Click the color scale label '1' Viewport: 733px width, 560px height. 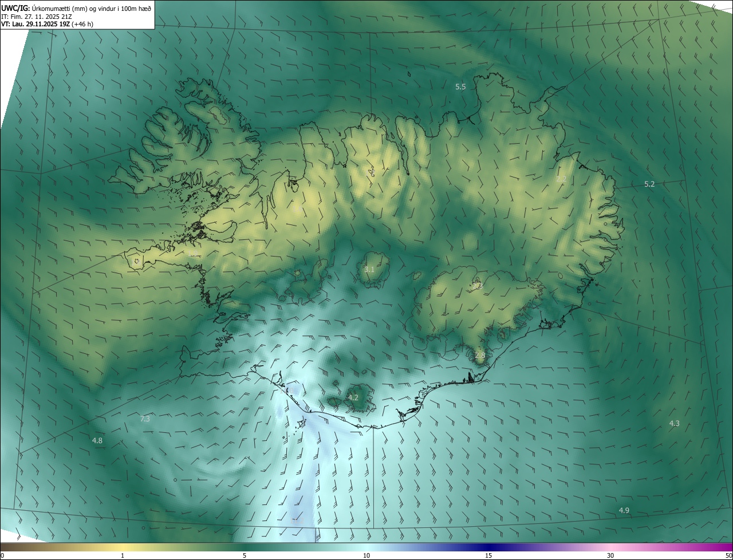[123, 555]
